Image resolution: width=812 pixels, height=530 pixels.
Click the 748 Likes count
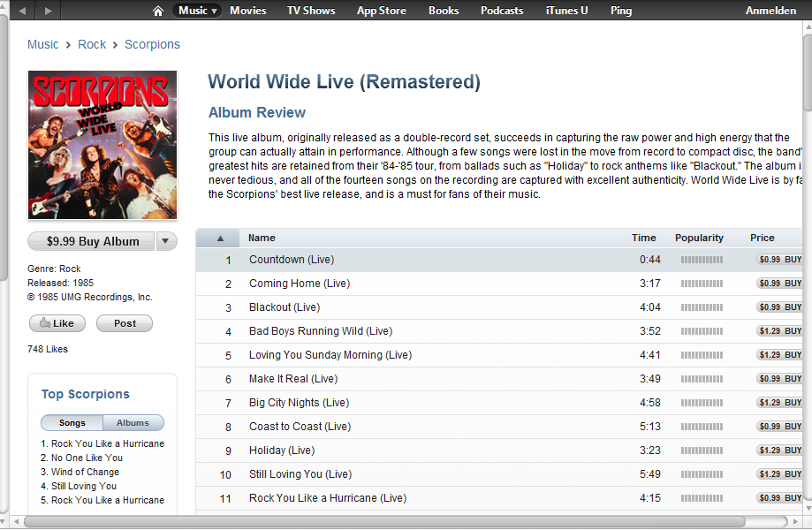click(48, 349)
